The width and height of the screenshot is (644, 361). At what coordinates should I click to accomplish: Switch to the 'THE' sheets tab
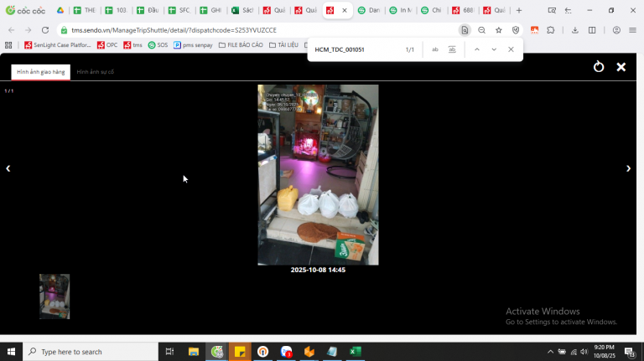(x=84, y=10)
